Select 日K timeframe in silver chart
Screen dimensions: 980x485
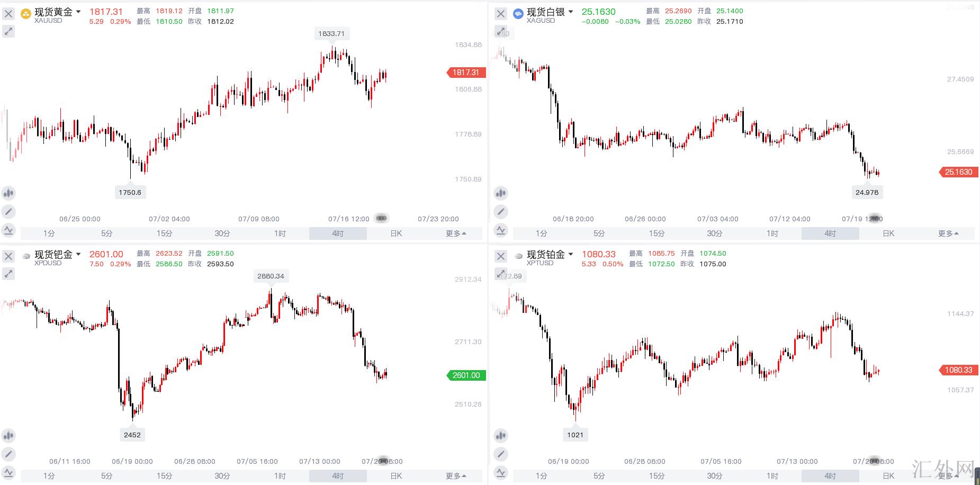(888, 233)
